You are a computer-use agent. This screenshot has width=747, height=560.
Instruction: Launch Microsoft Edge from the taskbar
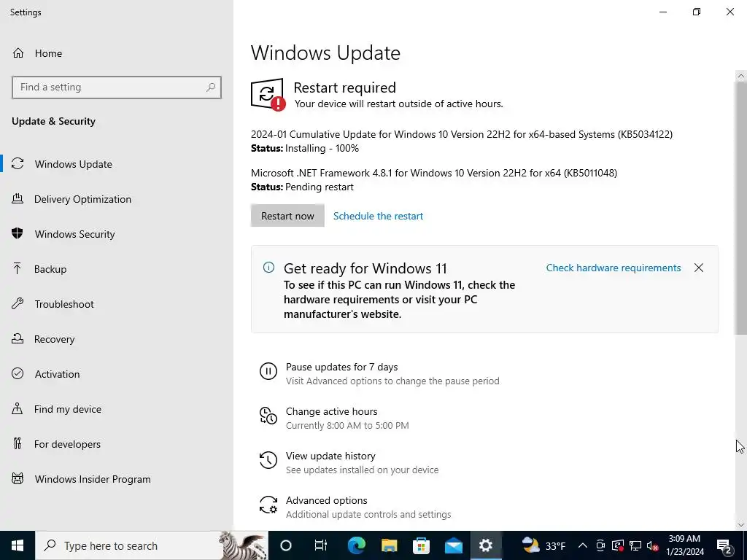coord(356,545)
